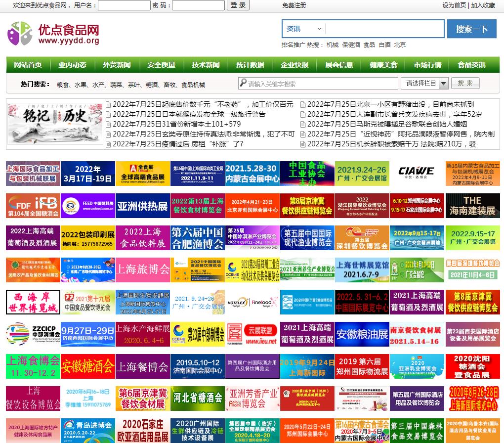504x445 pixels.
Task: Click the 2020石家庄欧亚酒店用品展 banner
Action: tap(143, 431)
